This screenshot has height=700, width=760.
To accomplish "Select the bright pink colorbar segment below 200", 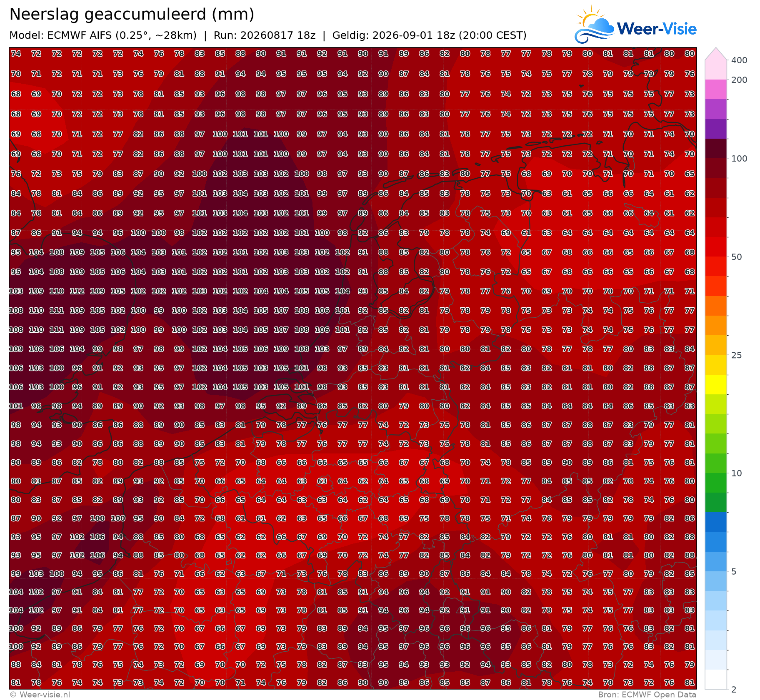I will pos(716,89).
